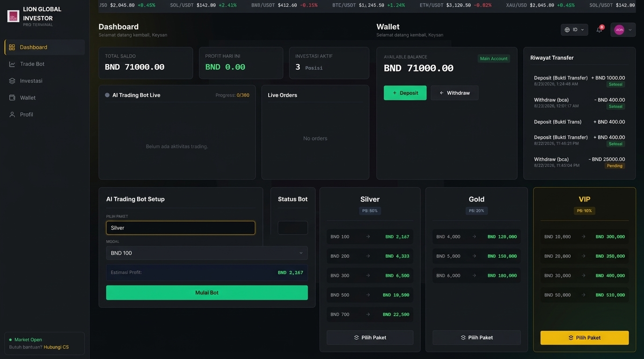644x359 pixels.
Task: Open the ID language dropdown
Action: [574, 30]
